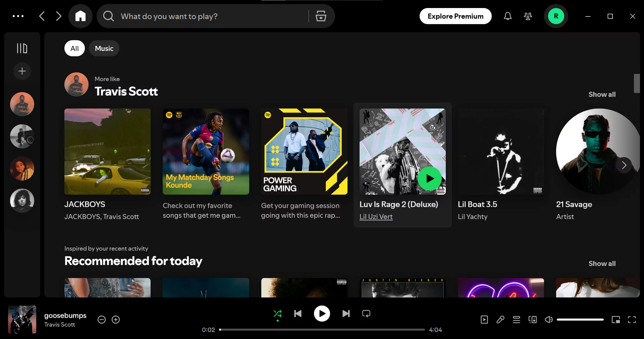Open the goosebumps track title
Screen dimensions: 644x339
pyautogui.click(x=65, y=316)
